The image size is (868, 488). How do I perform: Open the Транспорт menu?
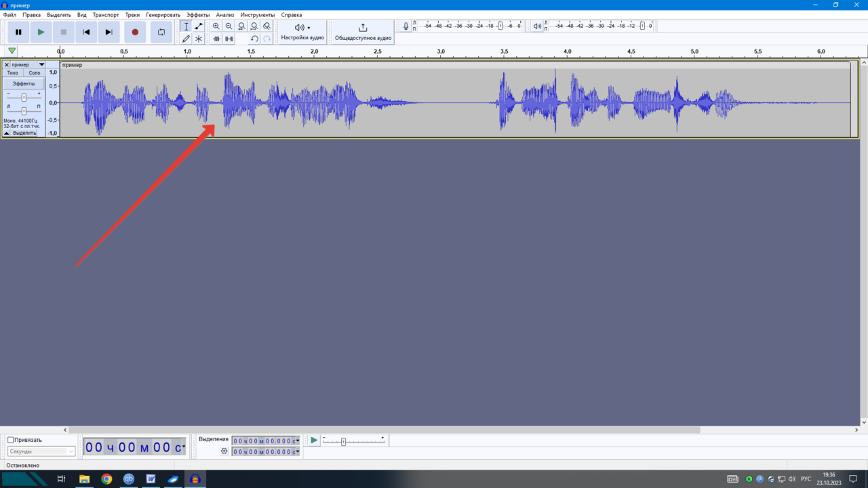point(106,14)
